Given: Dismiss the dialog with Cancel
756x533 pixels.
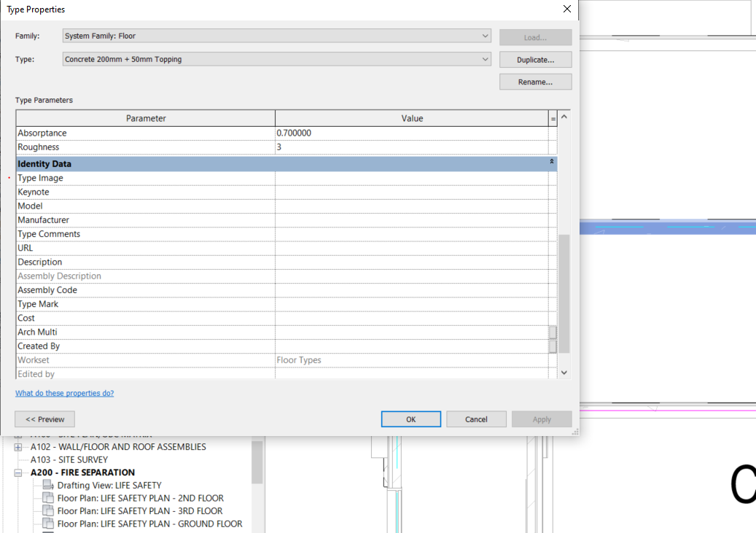Looking at the screenshot, I should pos(476,419).
